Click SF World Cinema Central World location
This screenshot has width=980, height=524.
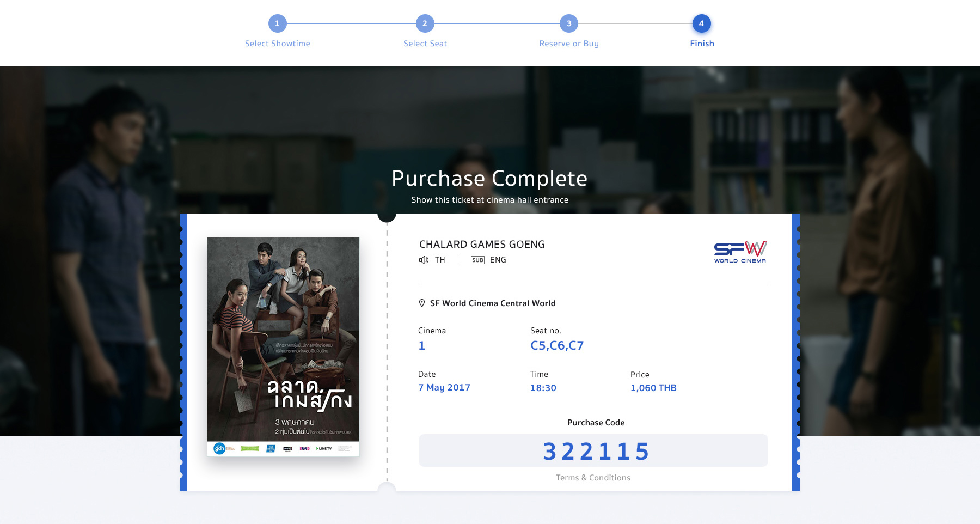pyautogui.click(x=493, y=303)
